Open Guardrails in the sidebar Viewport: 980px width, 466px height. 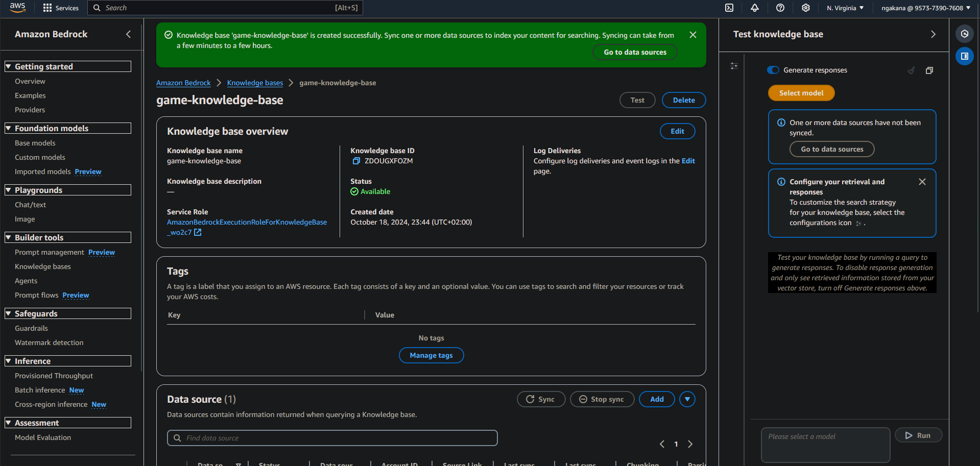tap(32, 328)
